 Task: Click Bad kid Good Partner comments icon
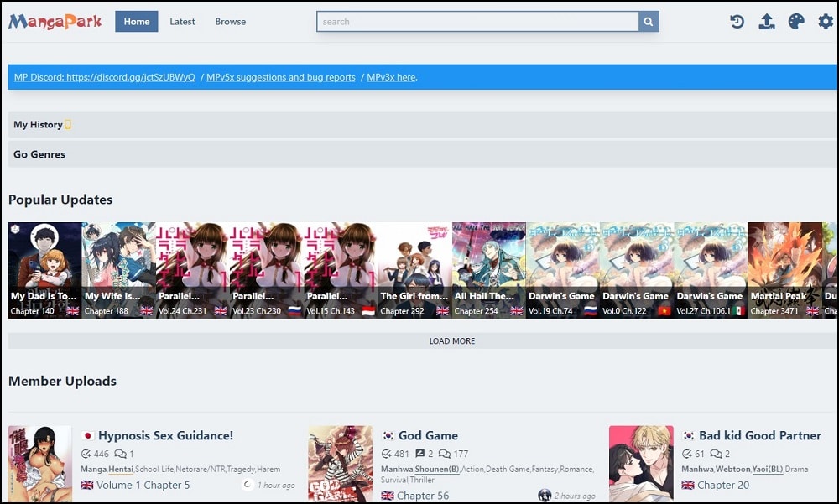tap(716, 454)
